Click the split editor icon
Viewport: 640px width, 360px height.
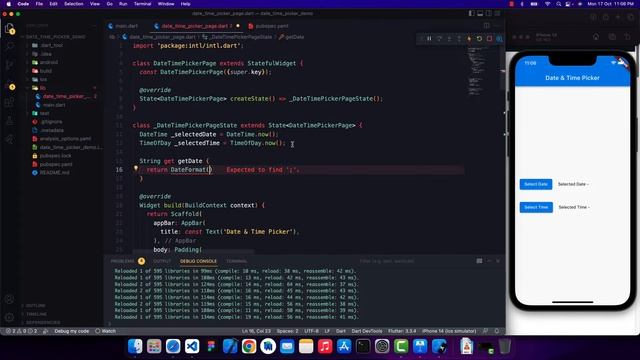[x=487, y=26]
